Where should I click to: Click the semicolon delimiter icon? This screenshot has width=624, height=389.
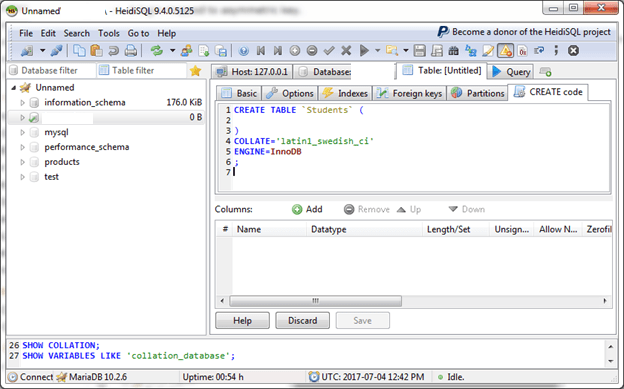click(556, 51)
